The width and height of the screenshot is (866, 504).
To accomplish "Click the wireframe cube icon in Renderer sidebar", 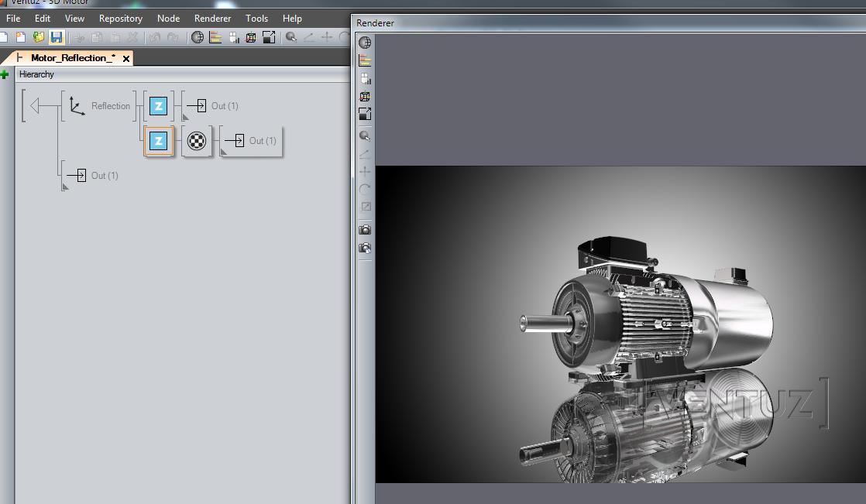I will point(365,97).
